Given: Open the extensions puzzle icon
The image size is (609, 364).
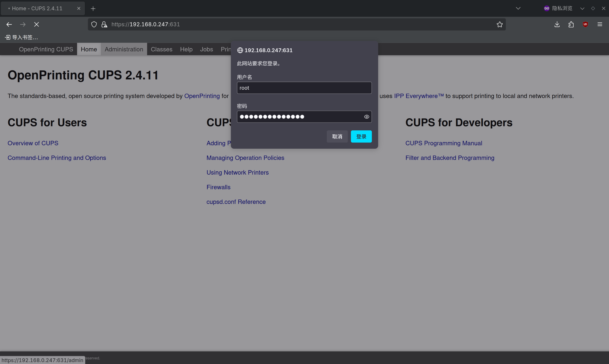Looking at the screenshot, I should pyautogui.click(x=571, y=24).
